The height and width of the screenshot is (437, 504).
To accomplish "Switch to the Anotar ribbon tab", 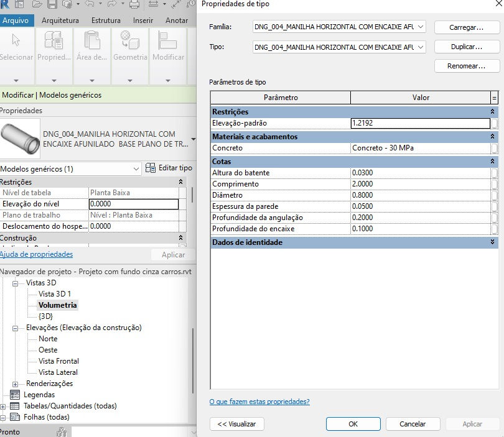I will (177, 21).
